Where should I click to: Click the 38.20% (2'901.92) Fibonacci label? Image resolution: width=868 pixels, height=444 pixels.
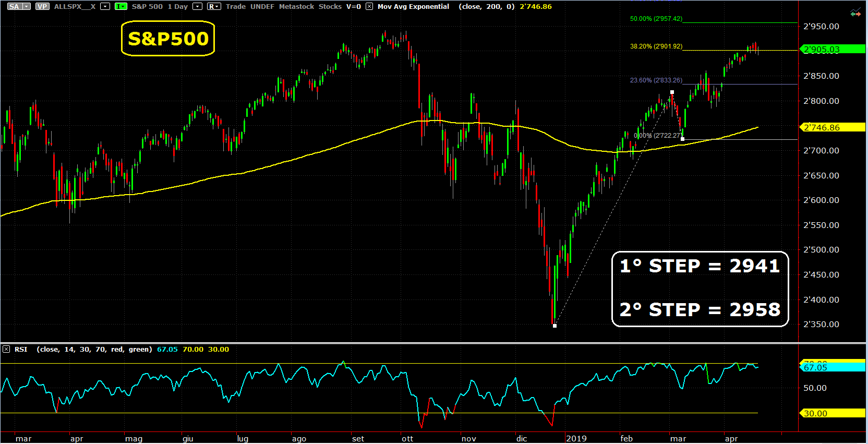click(x=656, y=46)
